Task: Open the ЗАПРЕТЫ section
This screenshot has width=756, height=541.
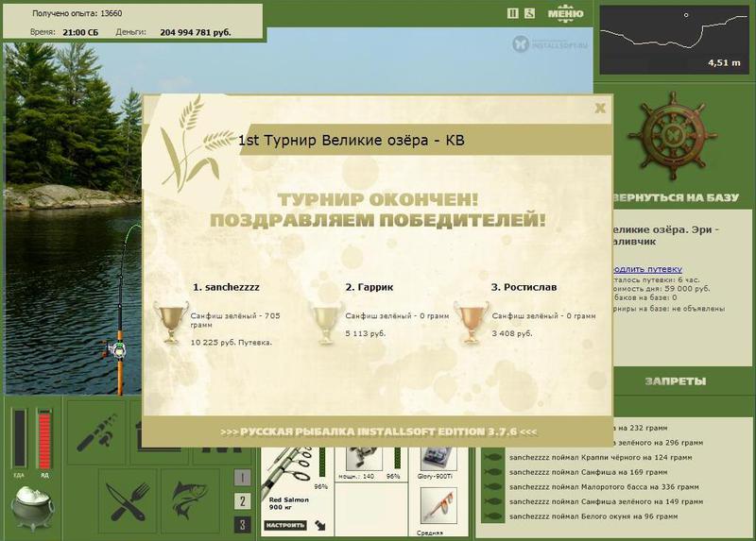Action: coord(675,381)
